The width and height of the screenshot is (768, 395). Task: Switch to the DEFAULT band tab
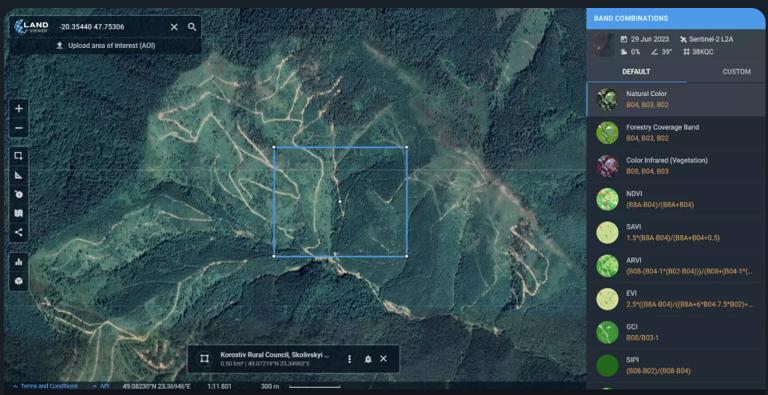click(636, 72)
